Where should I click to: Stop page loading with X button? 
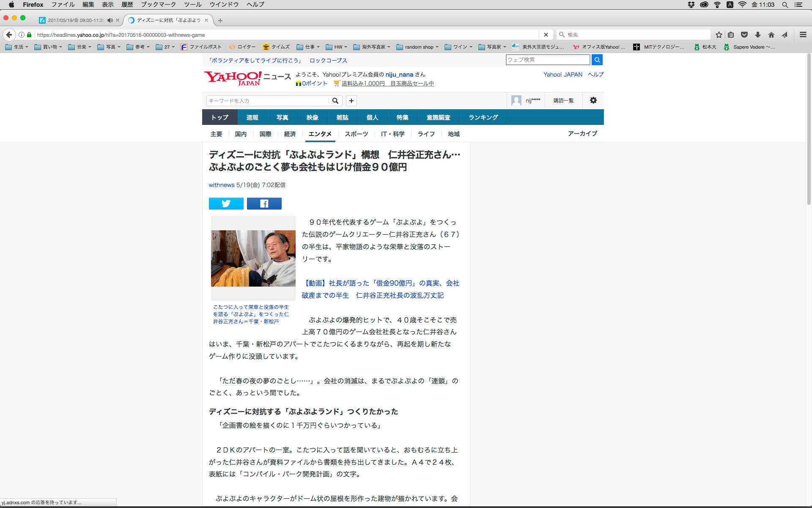pos(546,35)
